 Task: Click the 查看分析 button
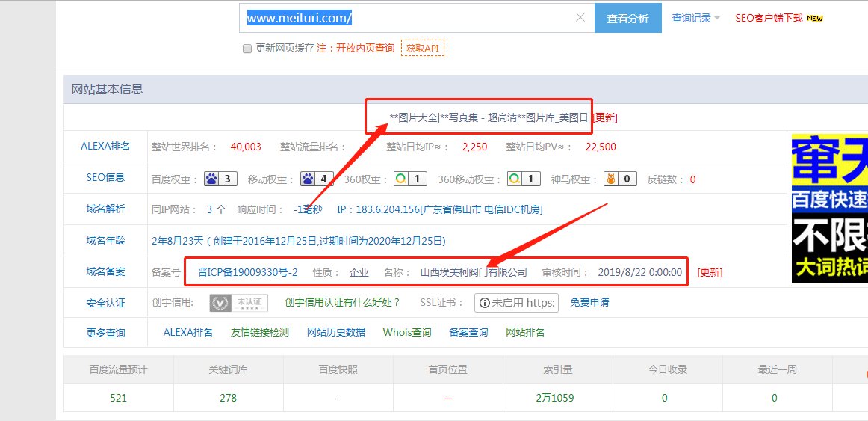pos(627,18)
